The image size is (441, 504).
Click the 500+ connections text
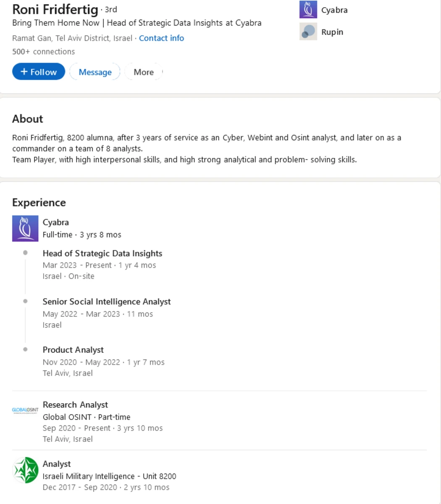click(43, 52)
